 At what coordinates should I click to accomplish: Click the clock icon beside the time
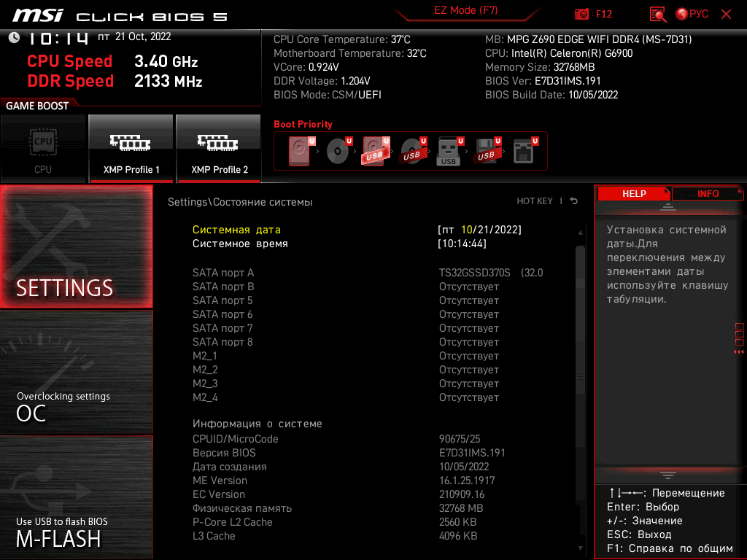(15, 38)
